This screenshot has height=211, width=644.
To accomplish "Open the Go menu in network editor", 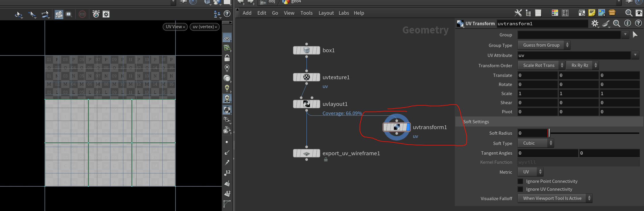I will [x=275, y=13].
